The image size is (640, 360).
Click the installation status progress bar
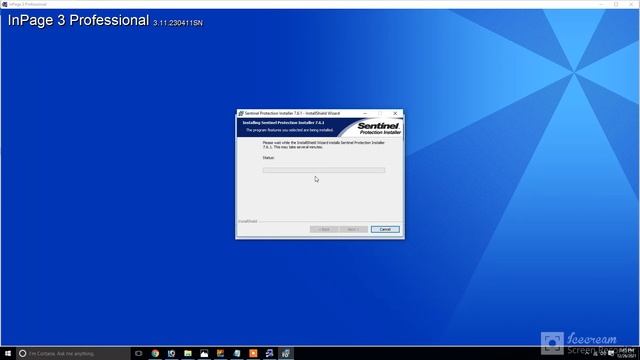click(x=324, y=170)
